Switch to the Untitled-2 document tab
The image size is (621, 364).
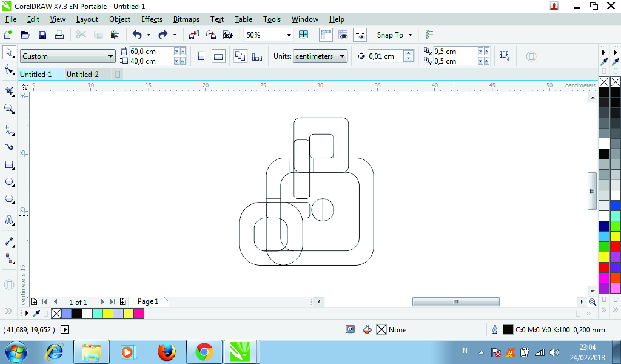[83, 74]
